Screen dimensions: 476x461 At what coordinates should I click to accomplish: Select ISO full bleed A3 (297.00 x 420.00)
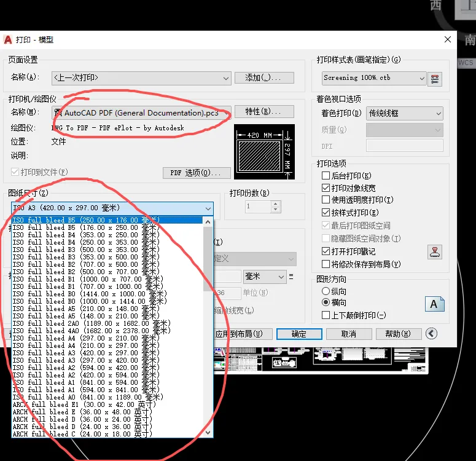pyautogui.click(x=107, y=360)
